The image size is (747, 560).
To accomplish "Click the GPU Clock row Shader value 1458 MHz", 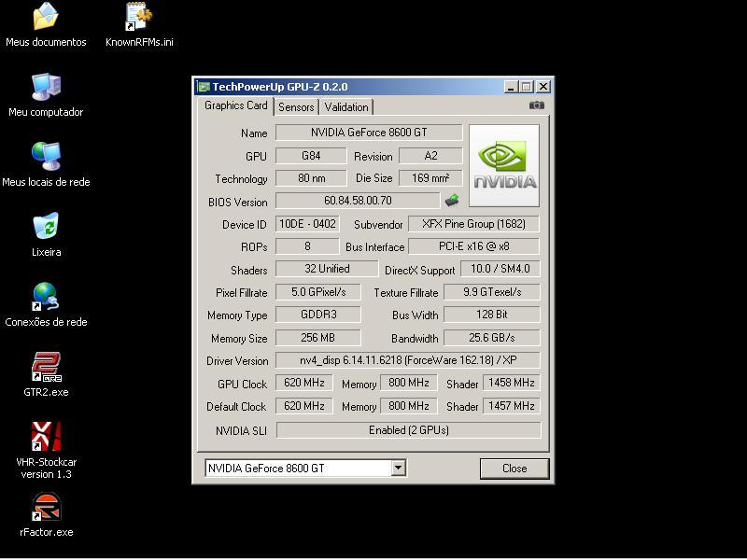I will coord(512,383).
